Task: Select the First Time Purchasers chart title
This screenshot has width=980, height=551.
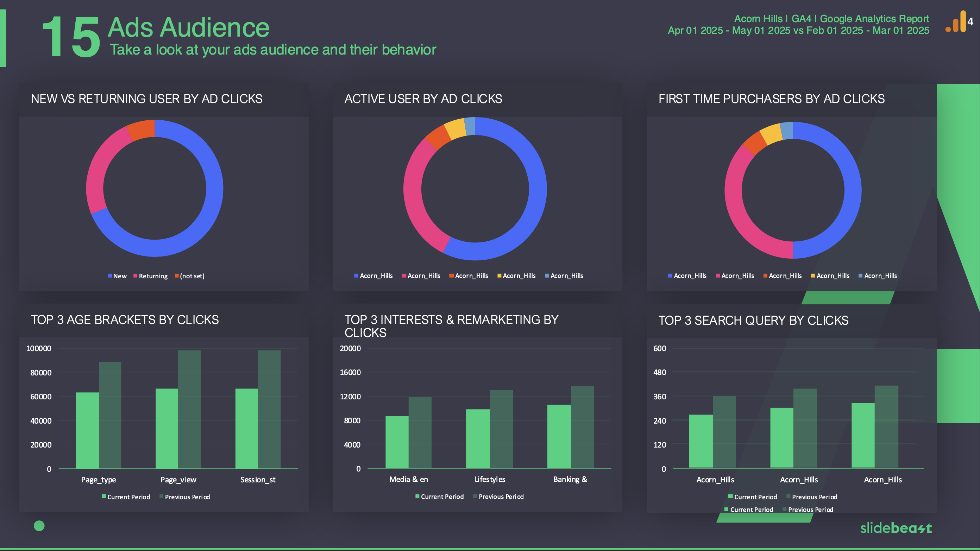Action: coord(772,99)
